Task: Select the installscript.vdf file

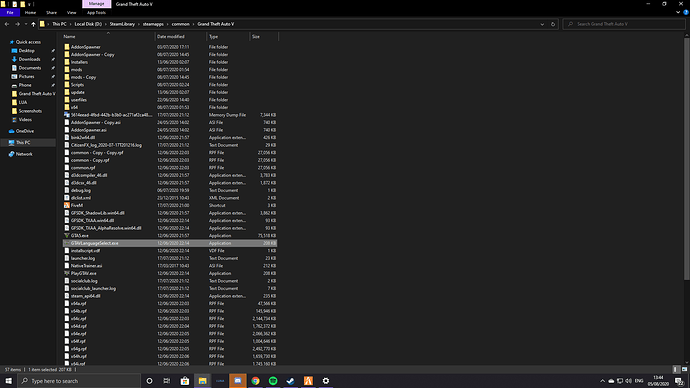Action: coord(85,251)
